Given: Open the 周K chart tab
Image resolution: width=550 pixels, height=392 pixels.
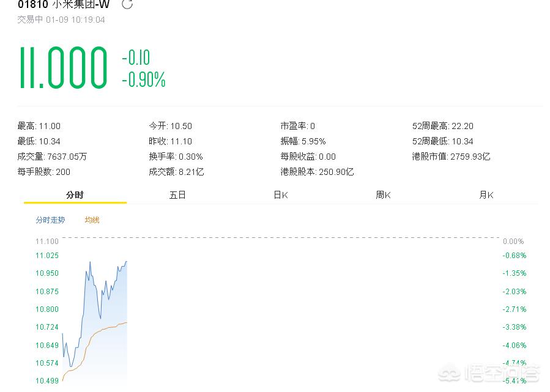Looking at the screenshot, I should coord(383,195).
